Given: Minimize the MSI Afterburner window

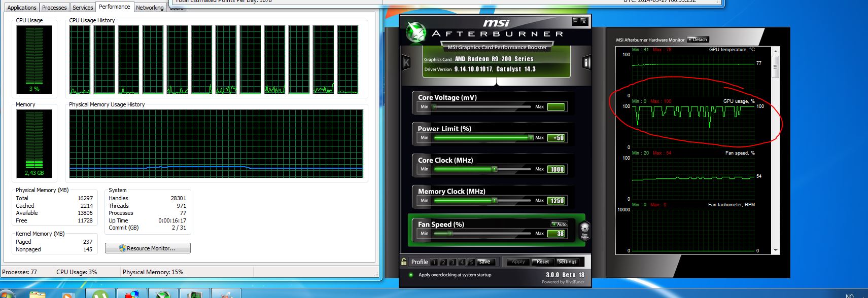Looking at the screenshot, I should (x=575, y=21).
